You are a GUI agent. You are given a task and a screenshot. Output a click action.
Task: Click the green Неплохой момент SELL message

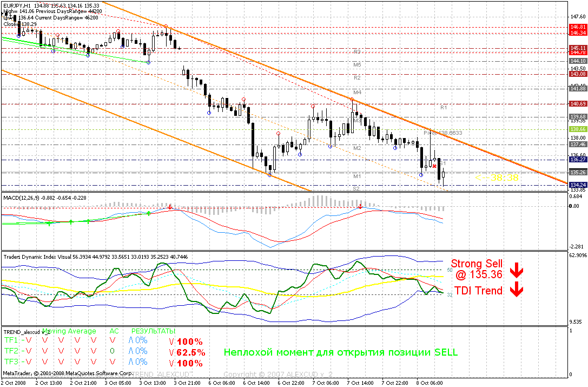[x=341, y=352]
